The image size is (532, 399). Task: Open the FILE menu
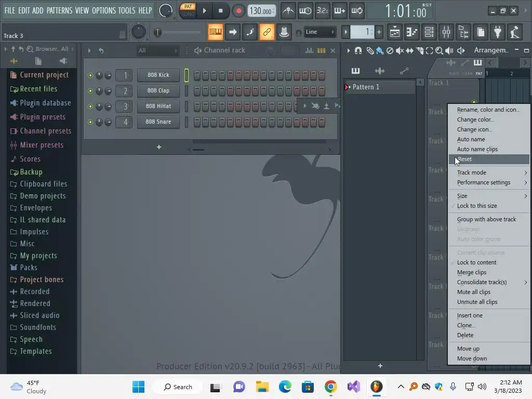pos(9,10)
